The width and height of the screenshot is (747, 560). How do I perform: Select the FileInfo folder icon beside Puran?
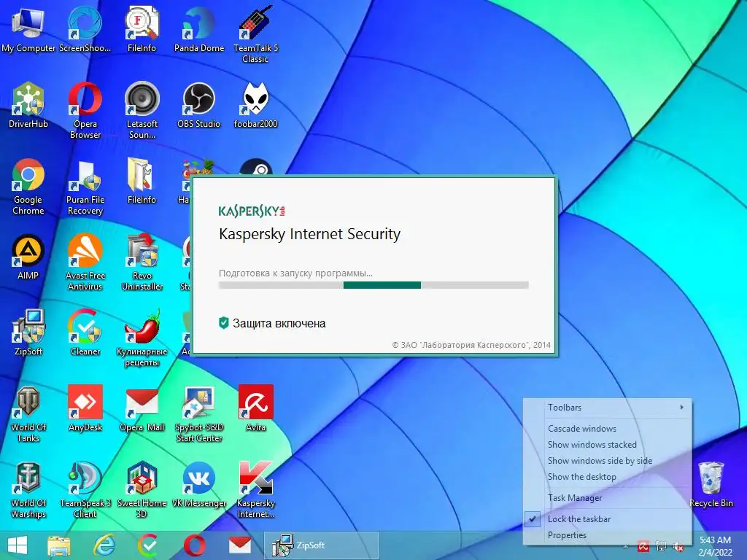[142, 181]
